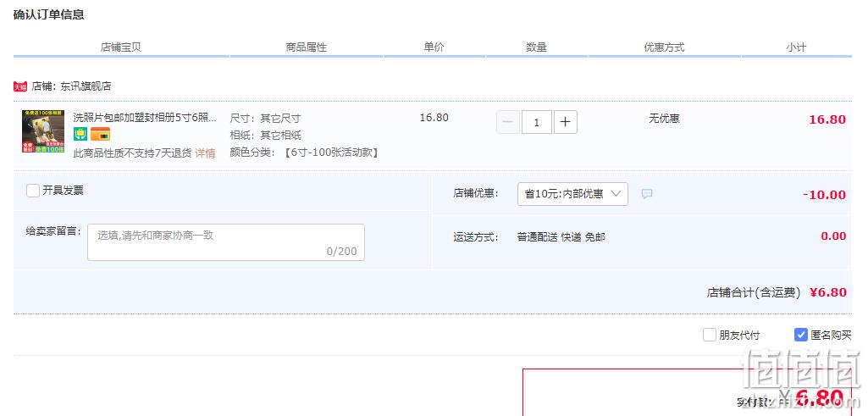
Task: Click the orange credit card badge icon
Action: 100,134
